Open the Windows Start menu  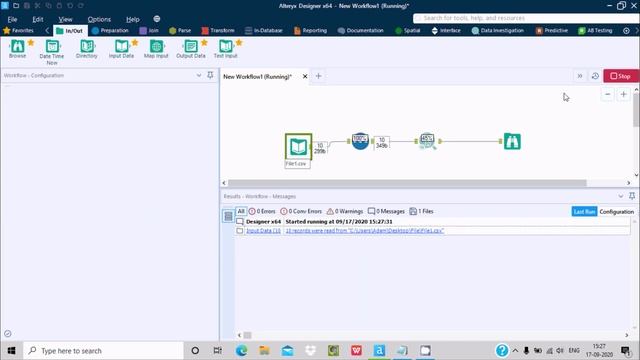click(11, 351)
